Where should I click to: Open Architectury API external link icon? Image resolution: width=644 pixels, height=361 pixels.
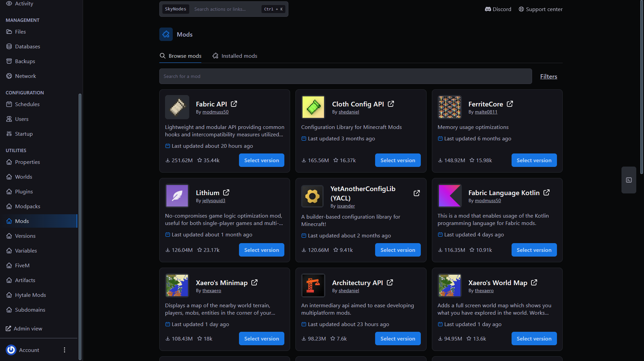pos(390,282)
